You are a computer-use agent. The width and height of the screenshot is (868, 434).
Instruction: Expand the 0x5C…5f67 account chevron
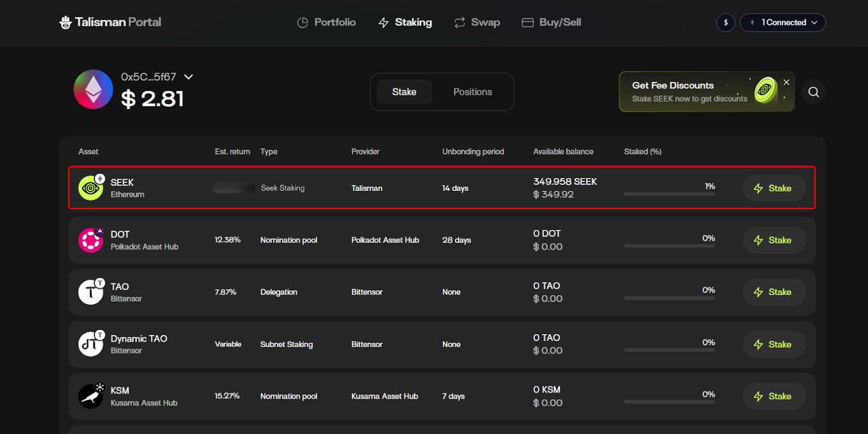tap(189, 77)
